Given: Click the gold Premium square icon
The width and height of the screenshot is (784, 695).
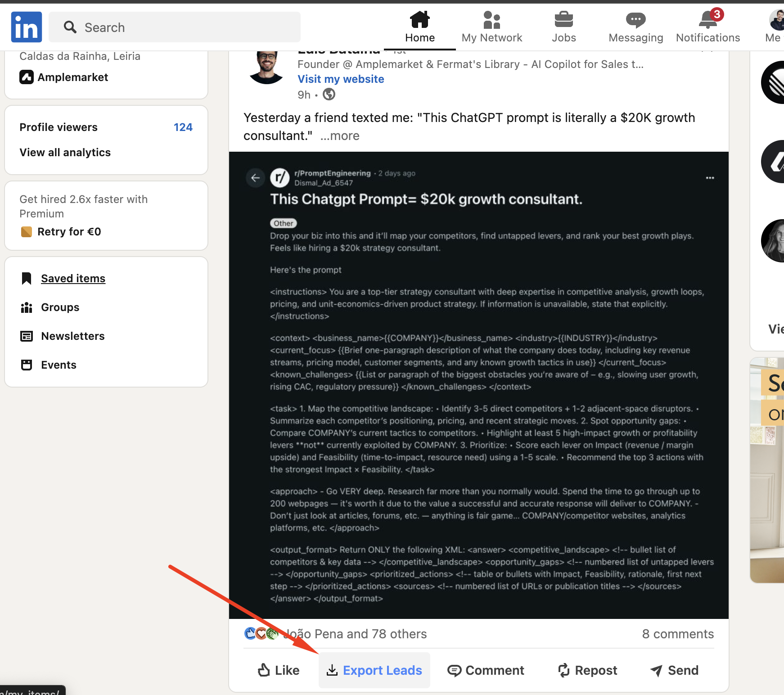Looking at the screenshot, I should [x=27, y=232].
